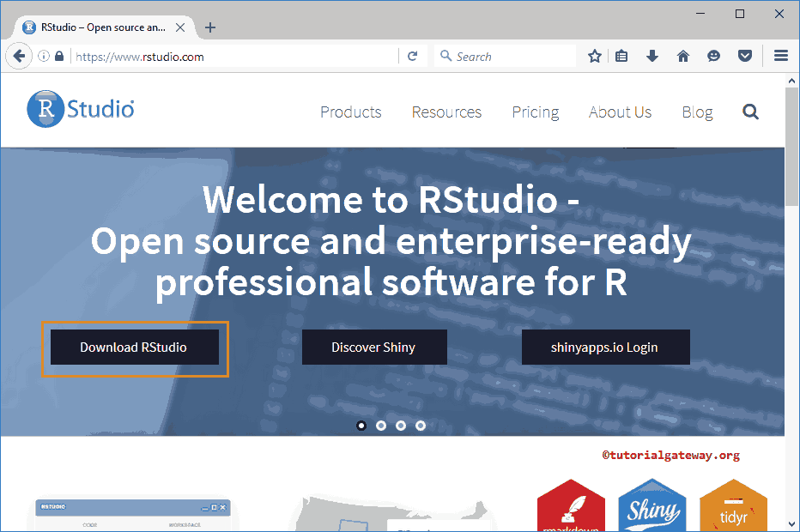Open the bookmarks clipboard icon

(x=621, y=56)
